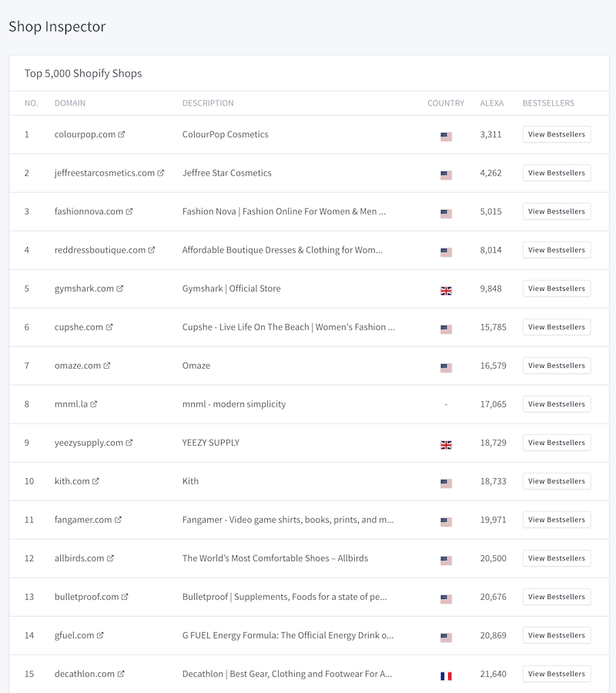Click external link icon next to kith.com
The image size is (616, 693).
point(96,480)
